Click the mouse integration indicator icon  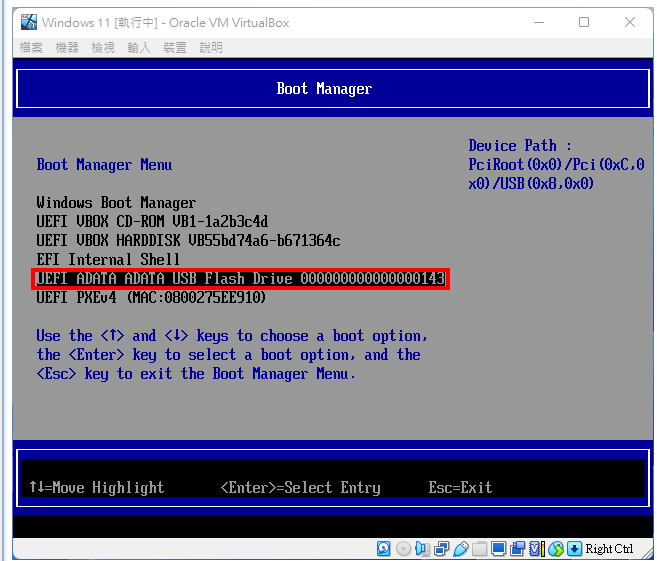point(556,548)
